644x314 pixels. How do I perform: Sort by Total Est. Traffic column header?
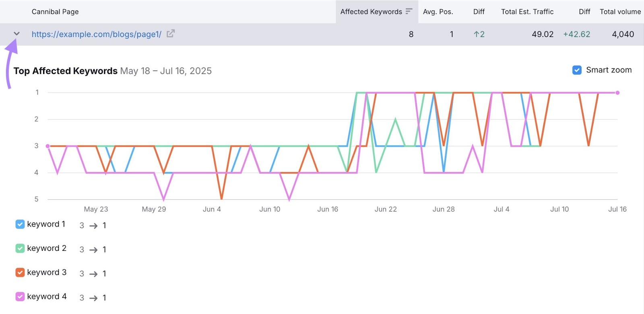527,12
